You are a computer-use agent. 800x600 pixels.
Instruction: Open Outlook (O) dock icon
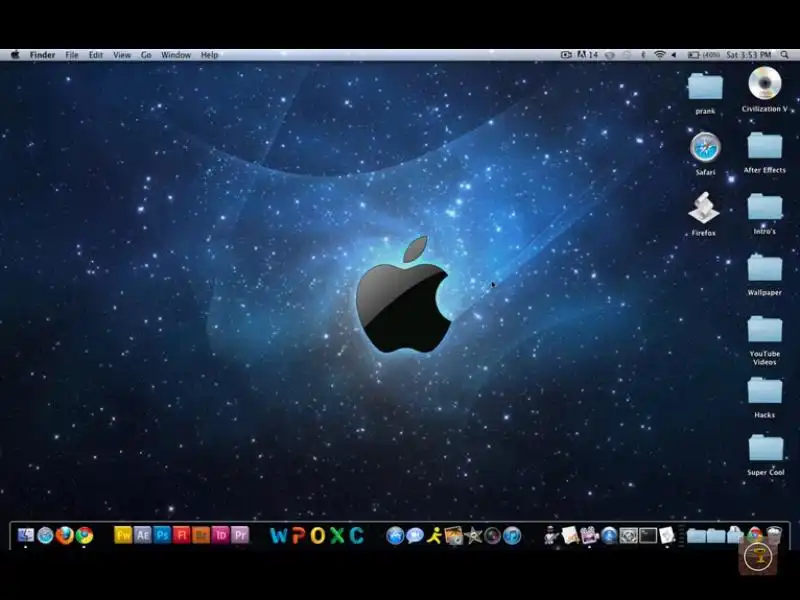(x=317, y=535)
